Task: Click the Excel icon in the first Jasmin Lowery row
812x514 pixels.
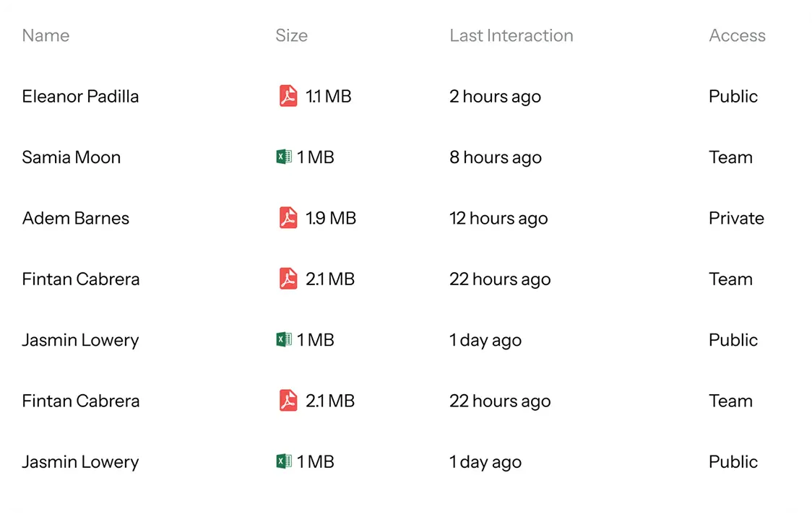Action: [x=284, y=339]
